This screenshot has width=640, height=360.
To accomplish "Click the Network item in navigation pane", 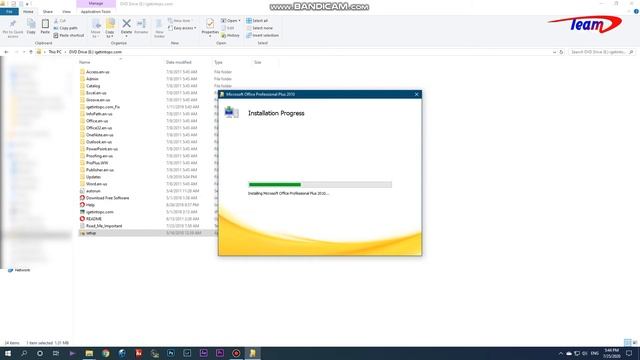I will click(x=22, y=270).
